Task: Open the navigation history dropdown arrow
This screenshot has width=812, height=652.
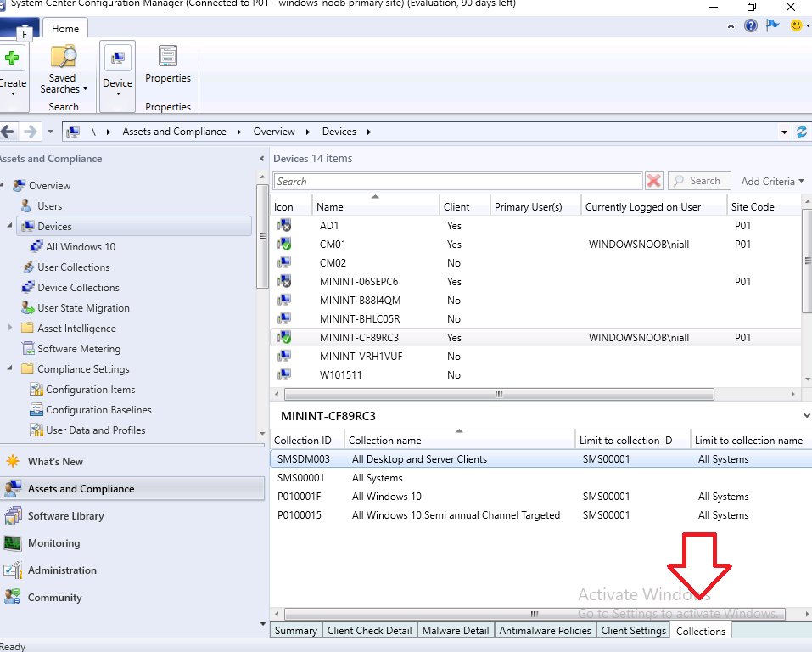Action: pyautogui.click(x=50, y=132)
